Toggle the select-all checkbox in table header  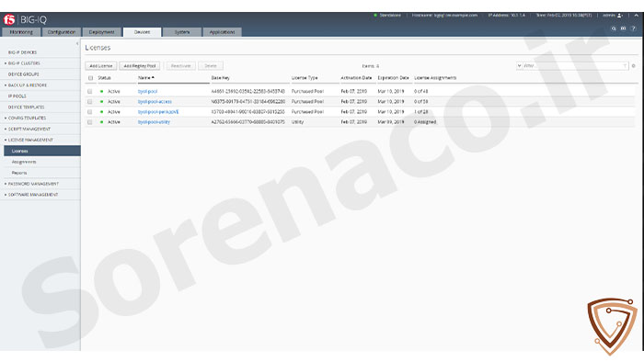click(x=90, y=78)
